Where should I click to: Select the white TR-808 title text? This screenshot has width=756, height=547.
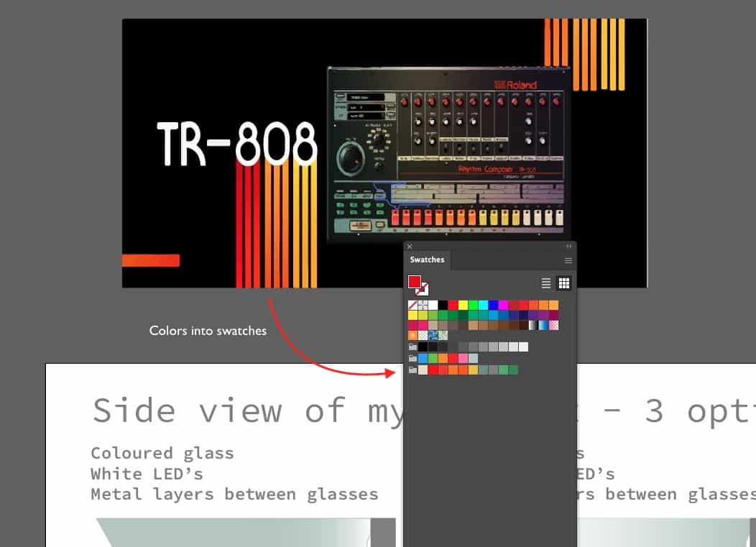click(x=236, y=143)
